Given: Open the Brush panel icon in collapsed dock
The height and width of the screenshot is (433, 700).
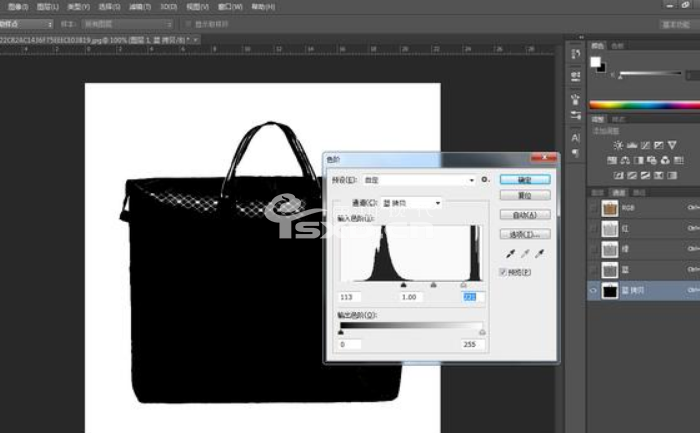Looking at the screenshot, I should 576,99.
